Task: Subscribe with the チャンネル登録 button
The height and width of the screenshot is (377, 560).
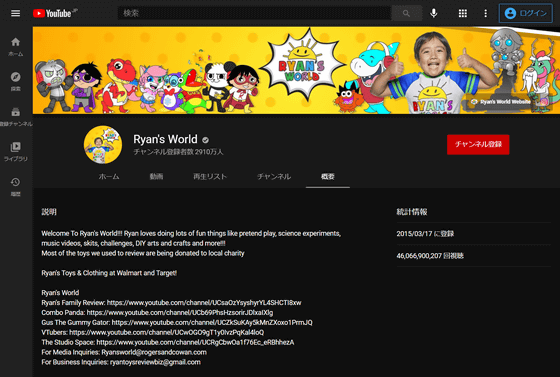Action: (x=478, y=144)
